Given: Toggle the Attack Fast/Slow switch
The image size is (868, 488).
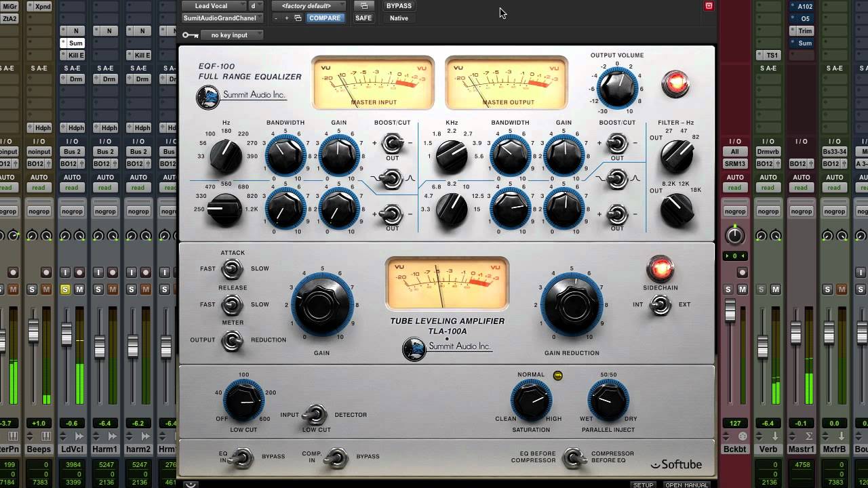Looking at the screenshot, I should pyautogui.click(x=232, y=269).
